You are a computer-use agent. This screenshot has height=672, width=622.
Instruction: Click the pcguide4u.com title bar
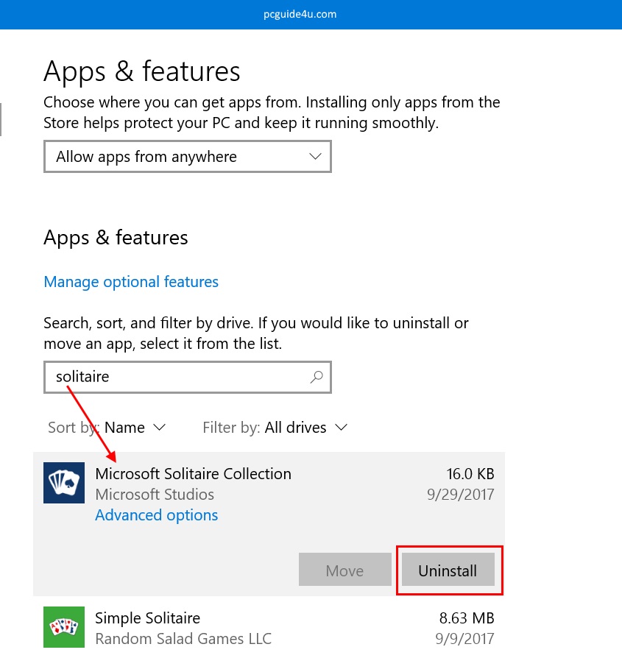point(311,14)
